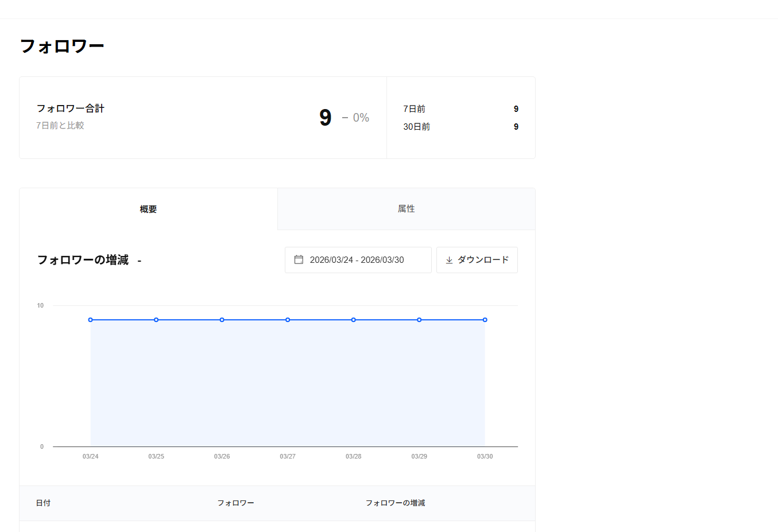
Task: Click the download arrow icon
Action: (449, 260)
